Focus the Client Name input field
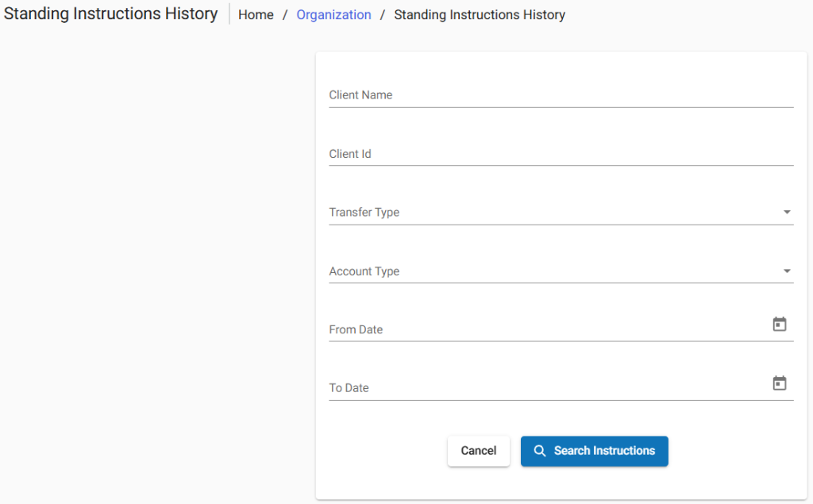 [561, 95]
